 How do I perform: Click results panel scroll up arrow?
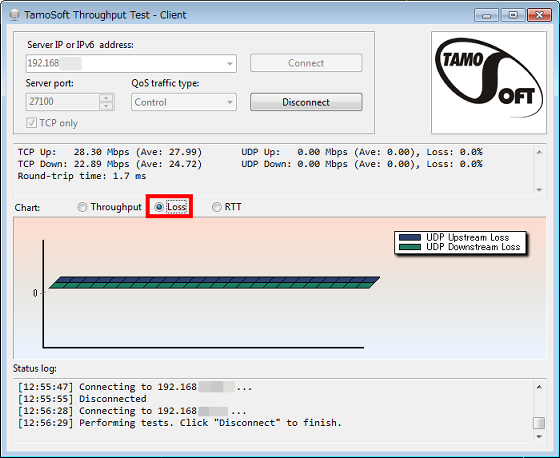(x=539, y=152)
